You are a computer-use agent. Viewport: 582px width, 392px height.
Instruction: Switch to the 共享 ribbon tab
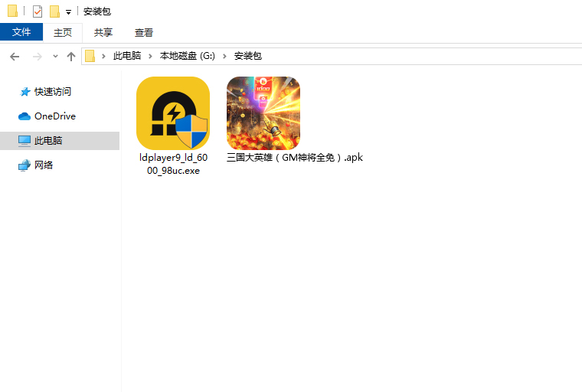pos(103,32)
